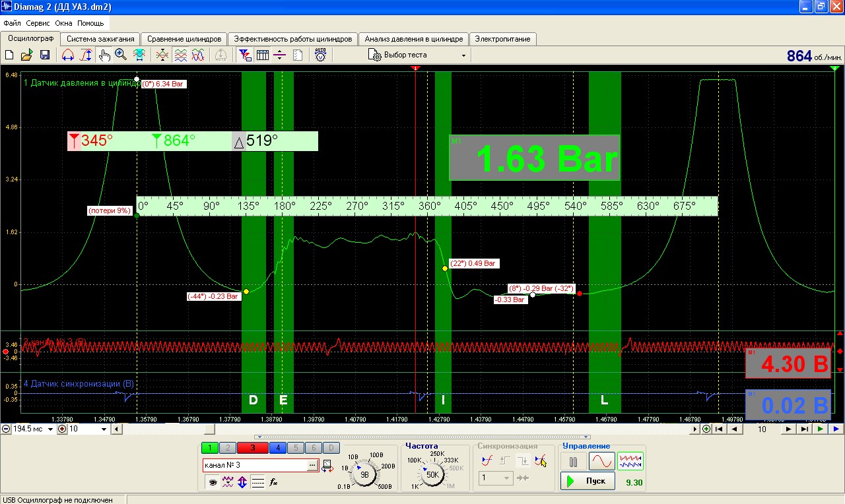Click the waveform smoothing filter icon
The width and height of the screenshot is (845, 504).
click(x=228, y=482)
